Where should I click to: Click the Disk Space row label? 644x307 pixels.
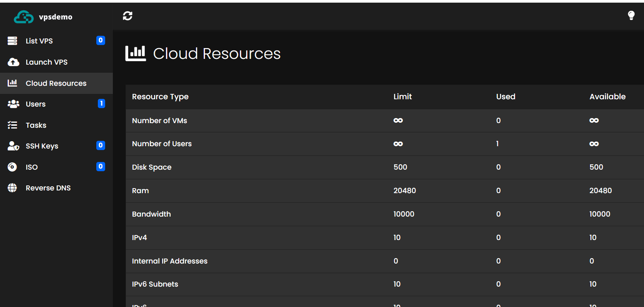coord(152,167)
